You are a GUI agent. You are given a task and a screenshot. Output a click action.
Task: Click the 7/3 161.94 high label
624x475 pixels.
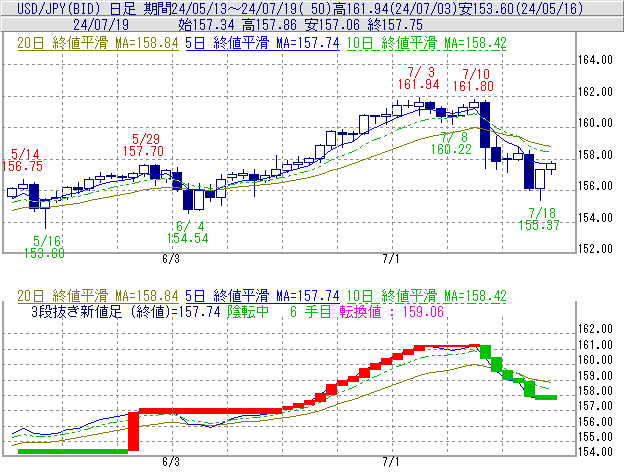click(x=419, y=78)
